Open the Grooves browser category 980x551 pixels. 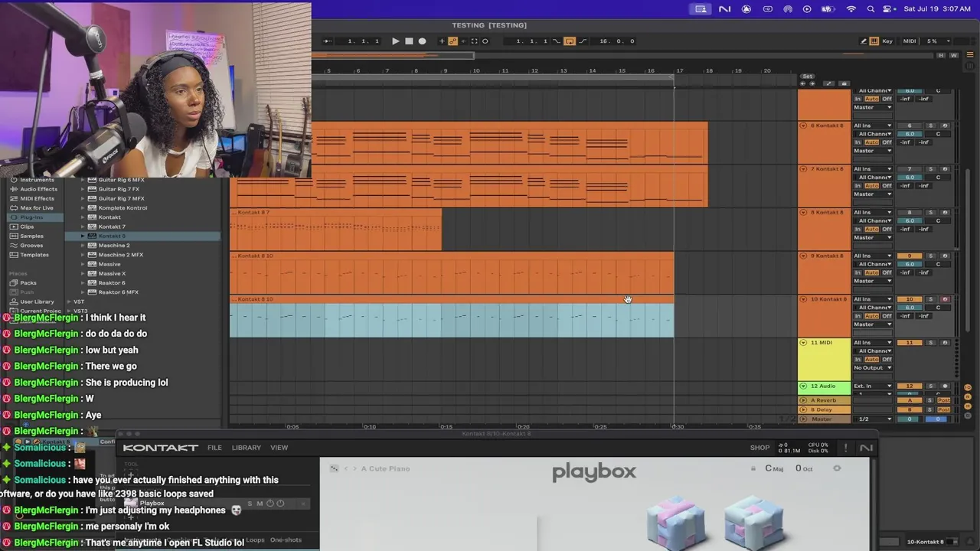pos(31,245)
